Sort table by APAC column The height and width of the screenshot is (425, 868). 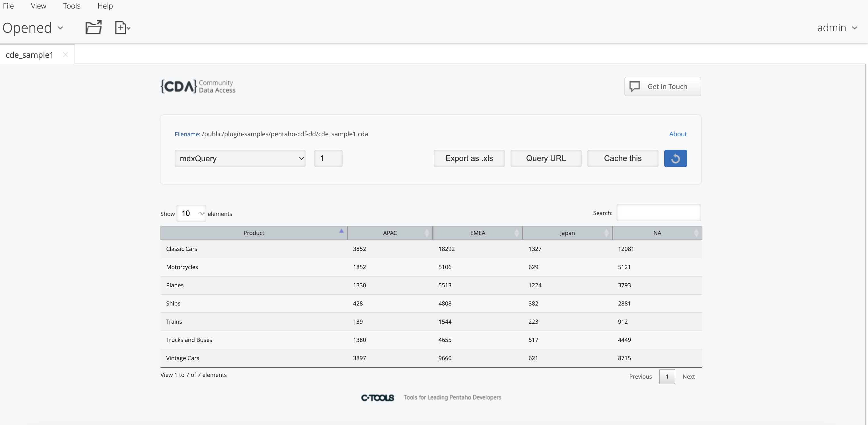pyautogui.click(x=390, y=233)
